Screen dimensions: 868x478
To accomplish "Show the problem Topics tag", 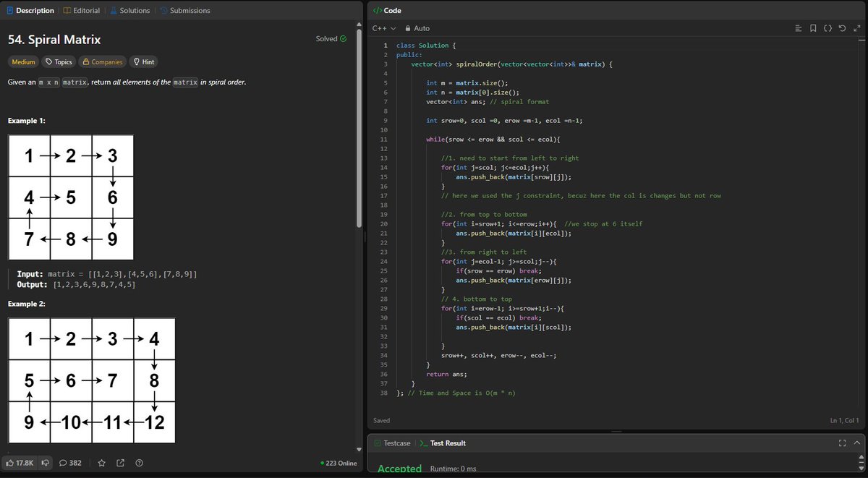I will tap(59, 62).
